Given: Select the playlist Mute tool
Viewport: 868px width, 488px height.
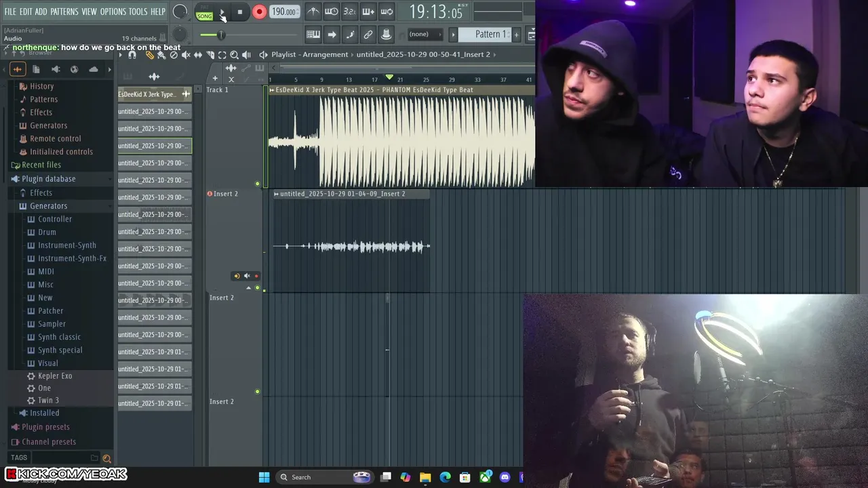Looking at the screenshot, I should point(186,55).
